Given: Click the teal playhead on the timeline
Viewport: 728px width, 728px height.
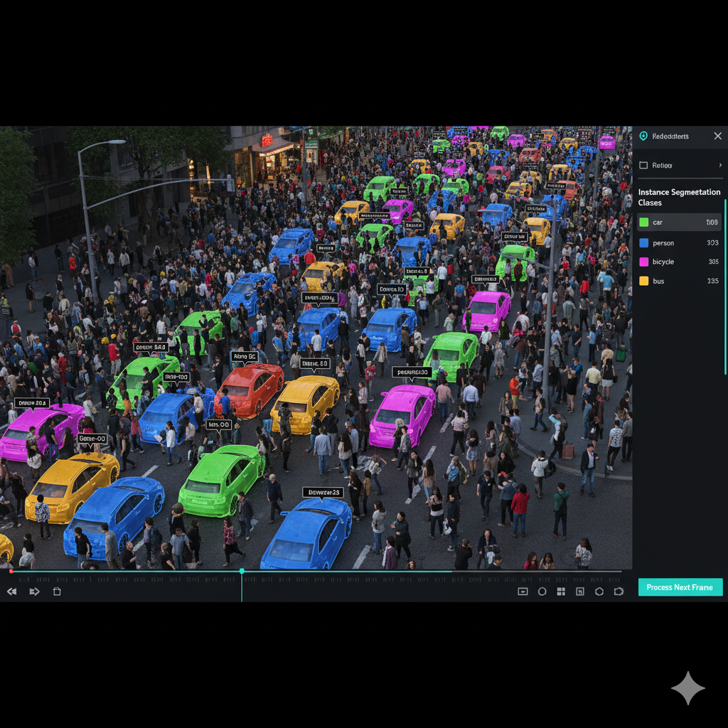Looking at the screenshot, I should (242, 571).
